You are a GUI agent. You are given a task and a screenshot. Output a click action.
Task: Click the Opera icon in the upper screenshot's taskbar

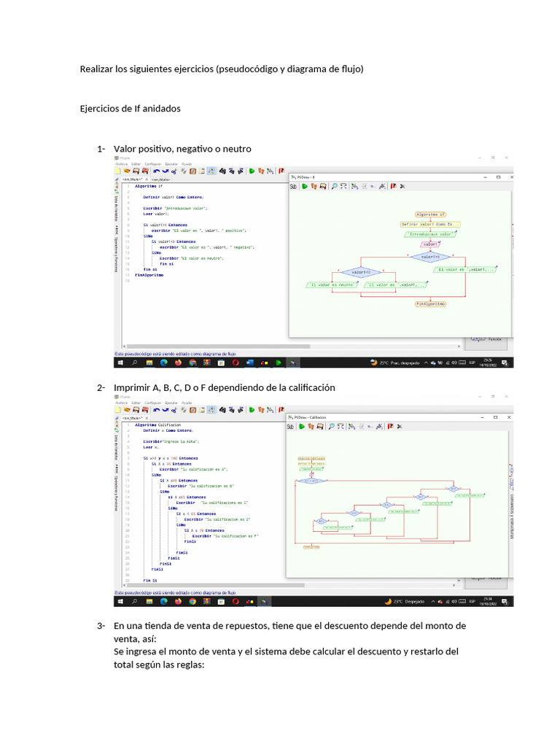[x=236, y=362]
